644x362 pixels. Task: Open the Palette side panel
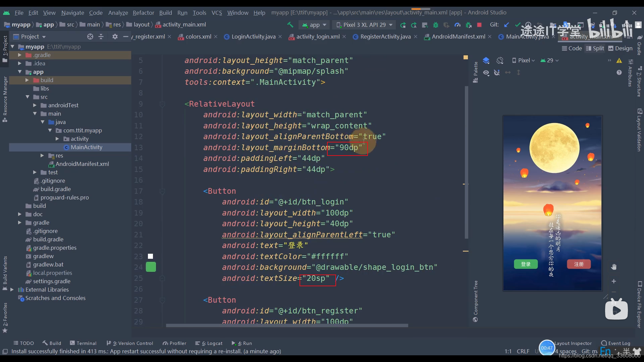coord(475,72)
